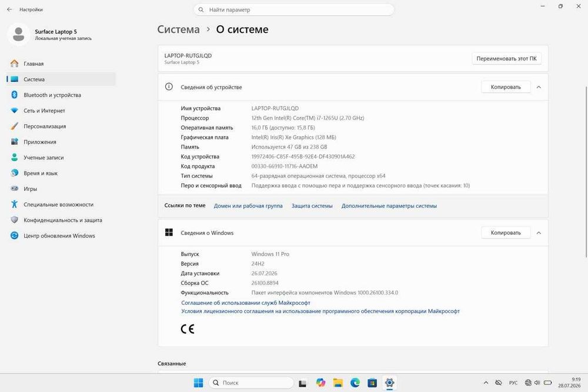Viewport: 588px width, 392px height.
Task: Open Условия лицензионного соглашения link
Action: tap(320, 311)
